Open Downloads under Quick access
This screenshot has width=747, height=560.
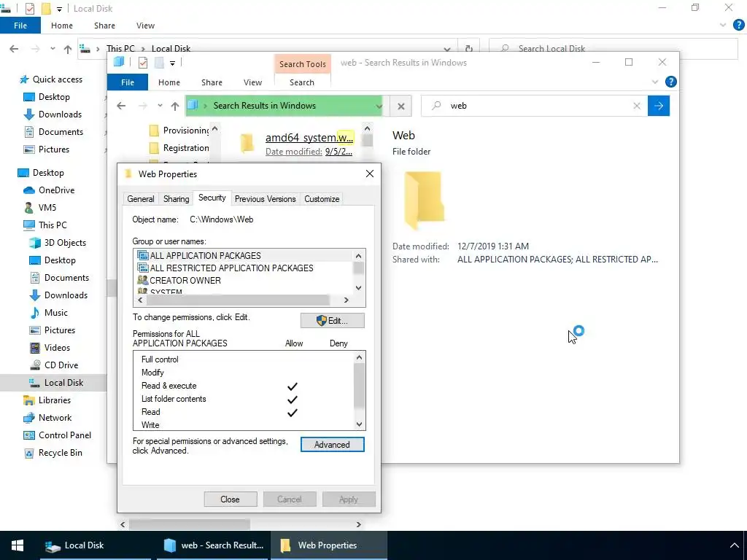tap(53, 114)
